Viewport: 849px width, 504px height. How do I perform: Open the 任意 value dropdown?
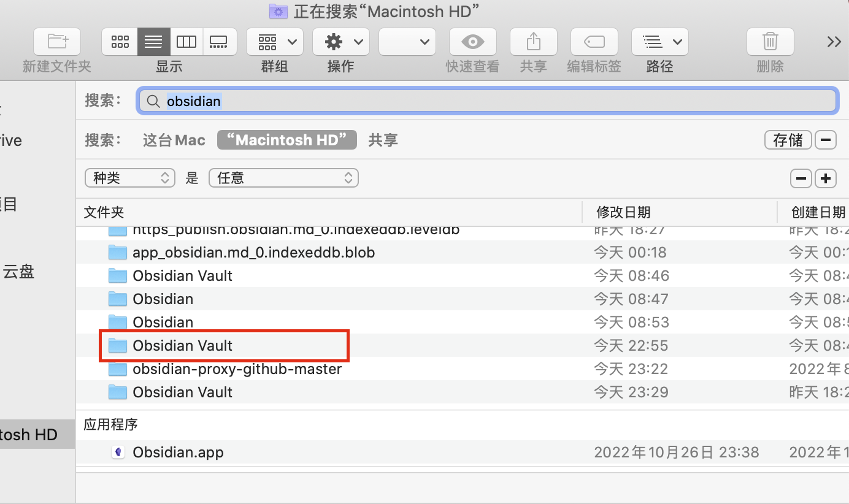283,178
